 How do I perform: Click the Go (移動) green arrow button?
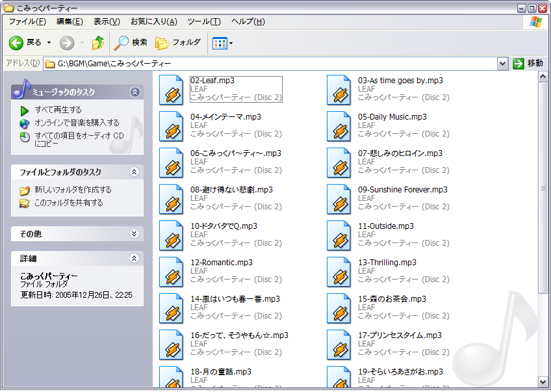[x=518, y=64]
